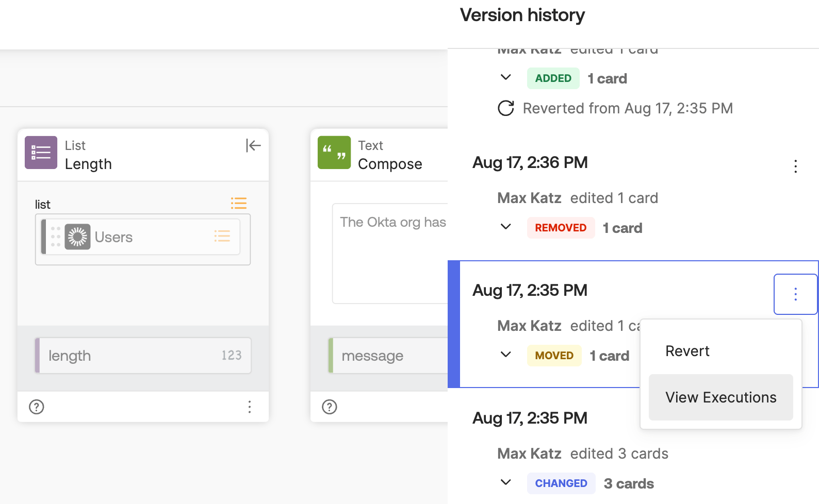Image resolution: width=819 pixels, height=504 pixels.
Task: Open help for the List Length card
Action: (x=37, y=407)
